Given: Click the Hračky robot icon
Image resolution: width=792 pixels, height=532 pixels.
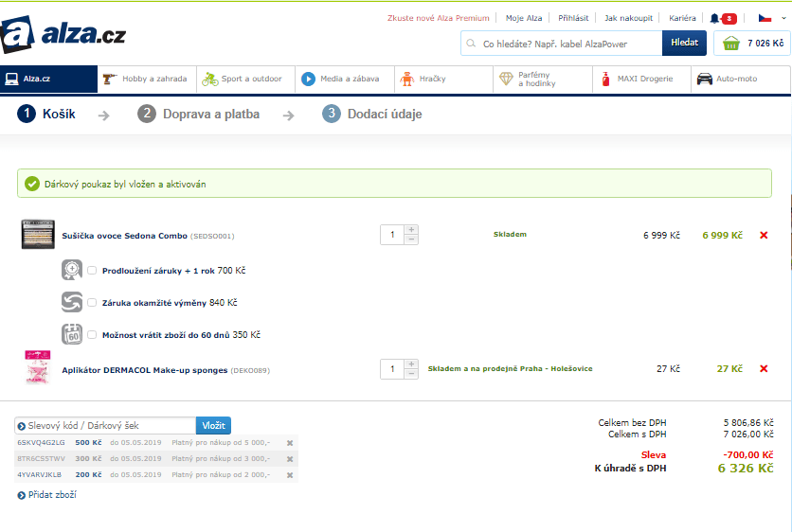Looking at the screenshot, I should [x=407, y=79].
